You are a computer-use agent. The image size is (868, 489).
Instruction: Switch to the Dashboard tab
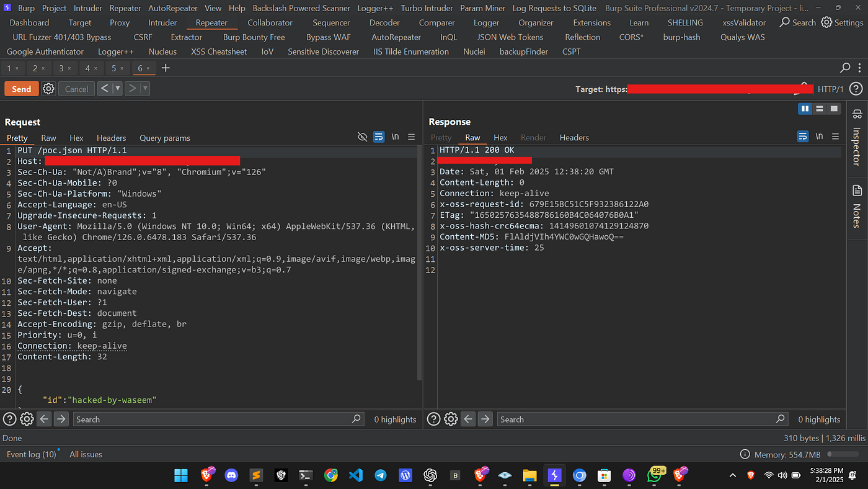click(29, 22)
